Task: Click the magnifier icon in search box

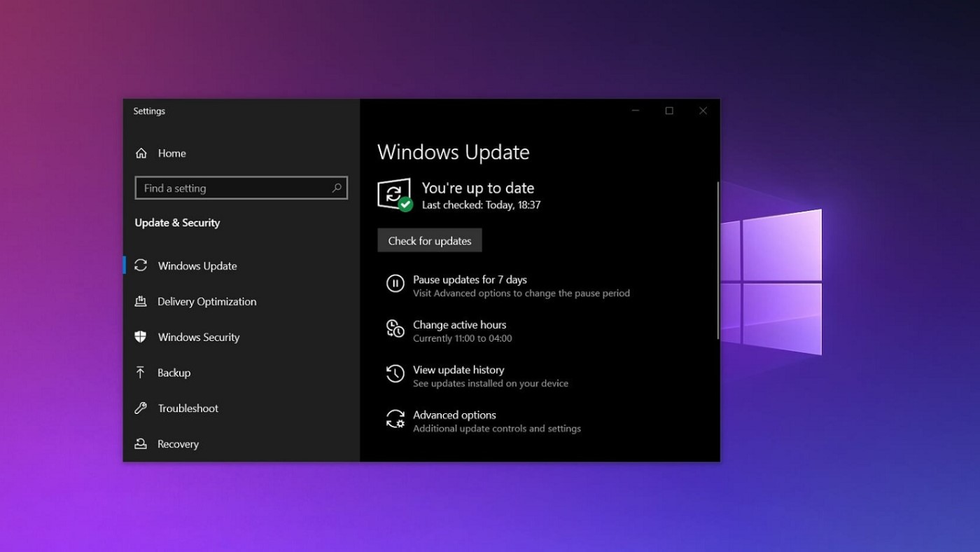Action: [337, 188]
